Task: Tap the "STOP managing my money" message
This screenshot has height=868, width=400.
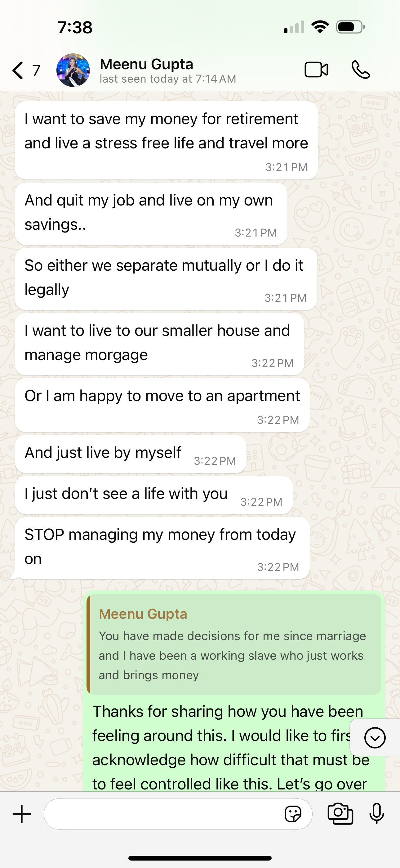Action: click(x=162, y=548)
